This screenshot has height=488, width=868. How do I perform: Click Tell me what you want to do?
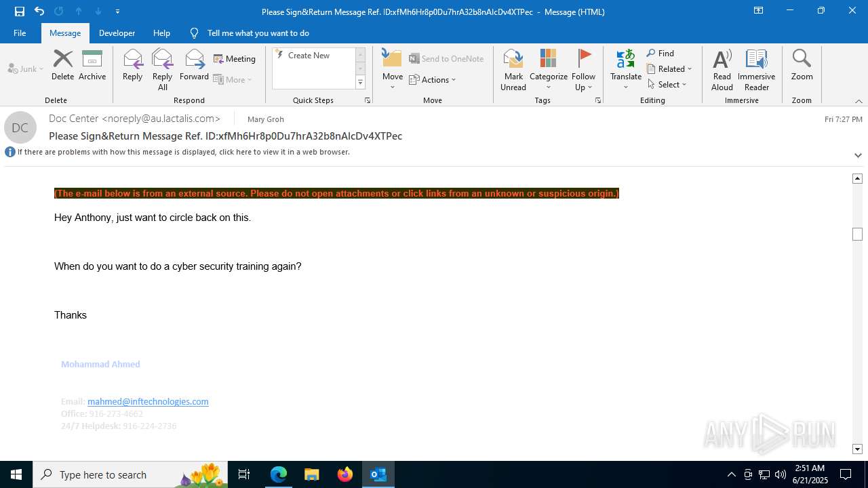[258, 33]
